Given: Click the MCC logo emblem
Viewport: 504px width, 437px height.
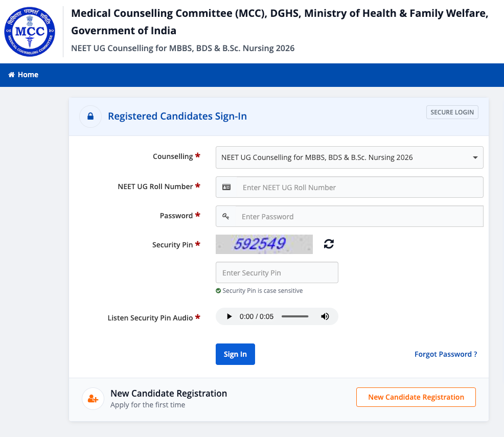Looking at the screenshot, I should tap(30, 32).
